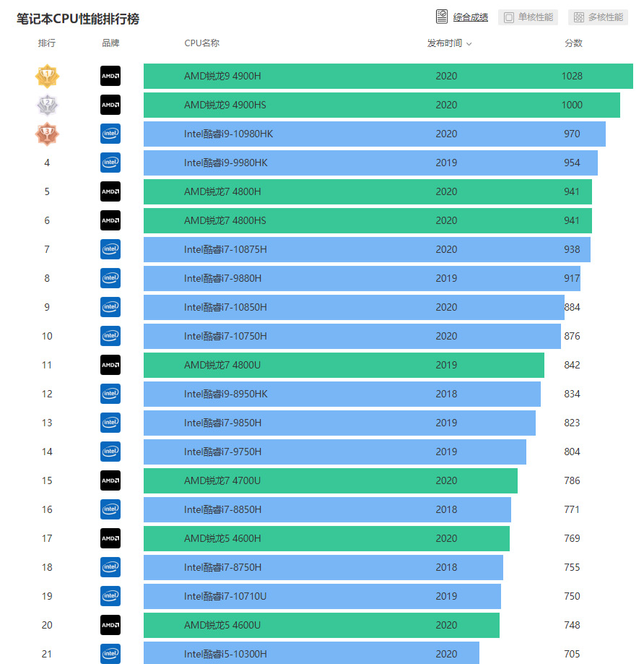The image size is (644, 664).
Task: Click the AMD logo beside 锐龙5 4600U
Action: 110,625
